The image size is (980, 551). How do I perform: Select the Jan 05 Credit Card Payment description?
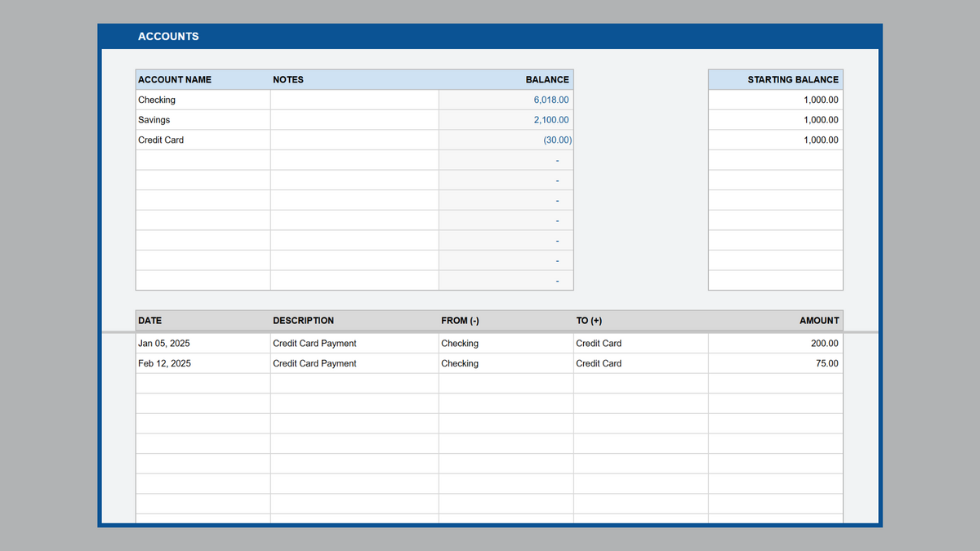pyautogui.click(x=354, y=344)
